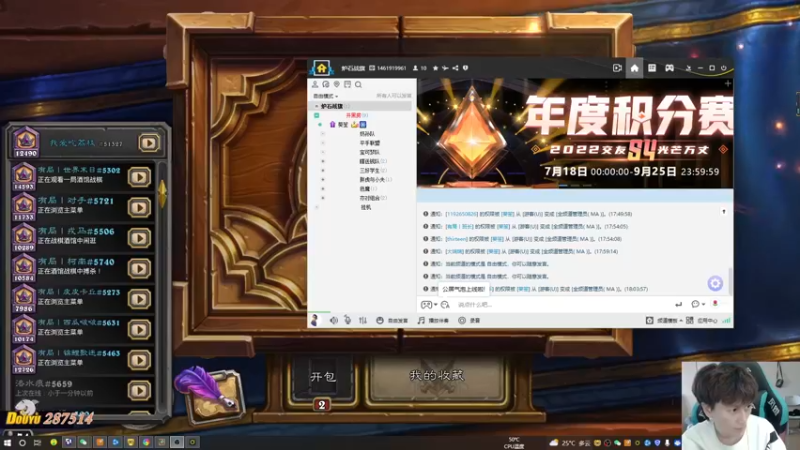Spectate friend #5740 with its play button
The width and height of the screenshot is (800, 450).
(139, 269)
